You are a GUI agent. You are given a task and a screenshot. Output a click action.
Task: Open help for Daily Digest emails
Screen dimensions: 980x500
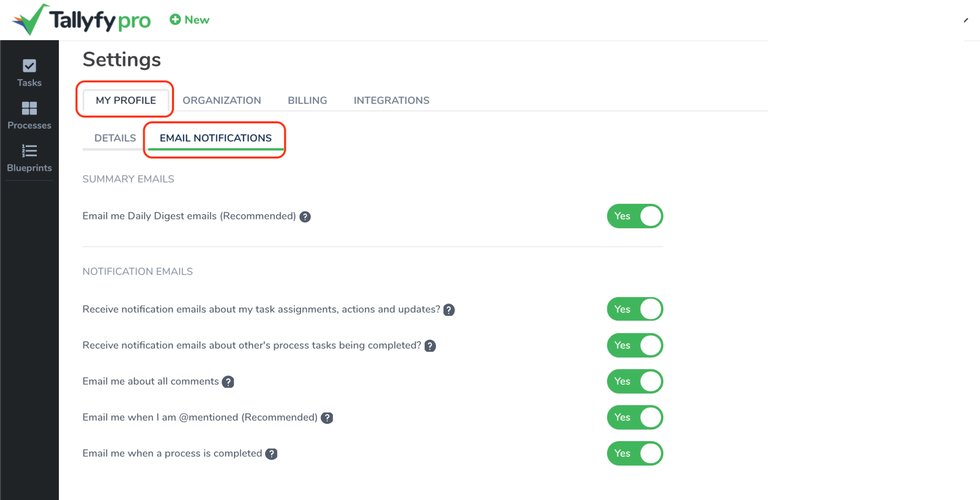(305, 217)
